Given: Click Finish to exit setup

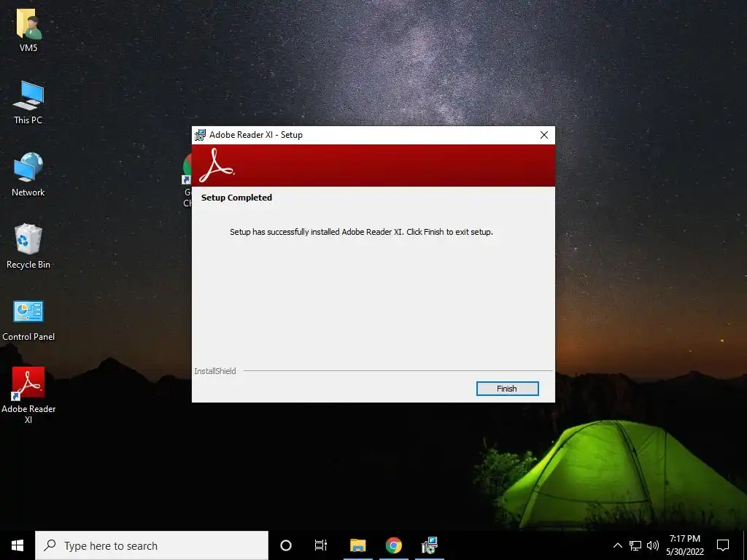Looking at the screenshot, I should point(508,389).
